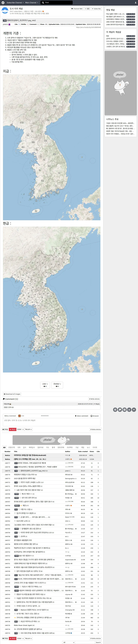
Task: Open Subscribe Channel dropdown menu
Action: point(15,2)
